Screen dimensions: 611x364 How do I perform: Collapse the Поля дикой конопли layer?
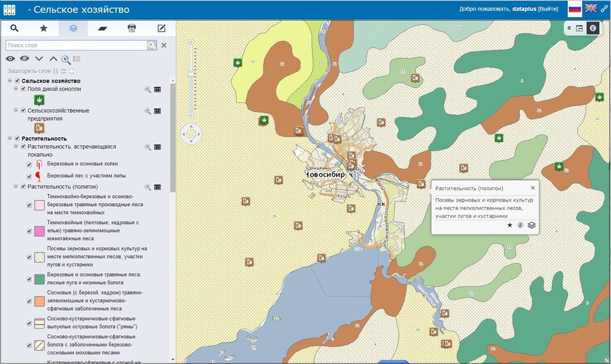[x=16, y=89]
